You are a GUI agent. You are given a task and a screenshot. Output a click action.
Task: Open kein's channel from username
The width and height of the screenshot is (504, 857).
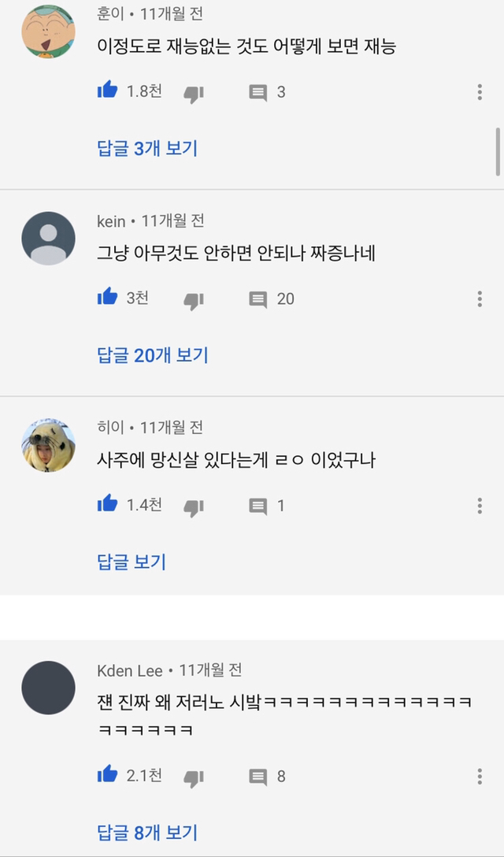111,221
